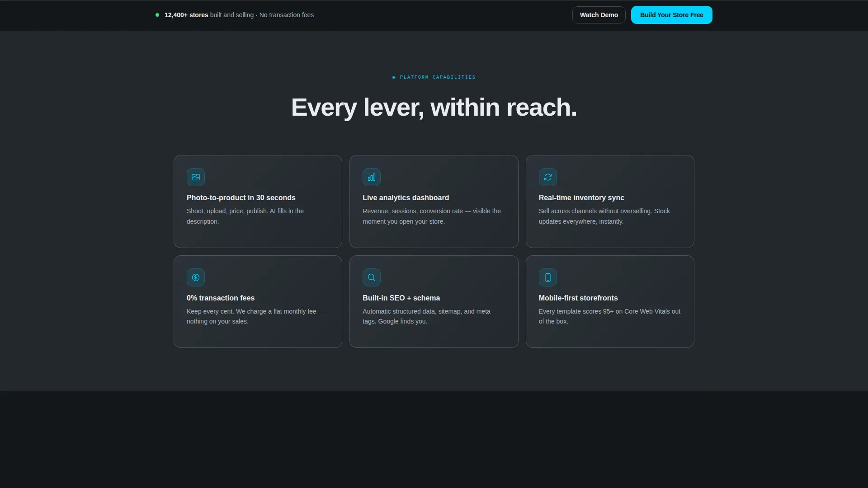The image size is (868, 488).
Task: Click the photo image icon in first card
Action: coord(195,177)
